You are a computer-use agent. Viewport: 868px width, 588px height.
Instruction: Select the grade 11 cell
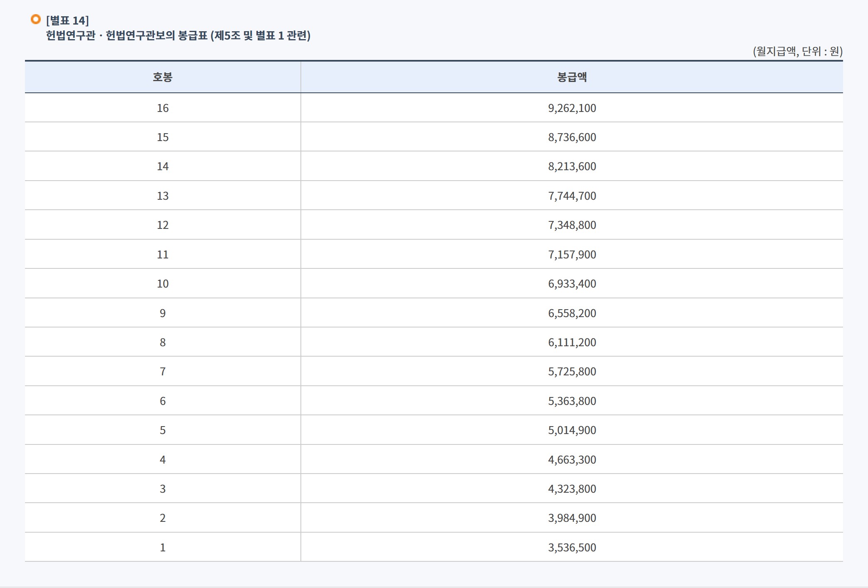click(x=162, y=255)
